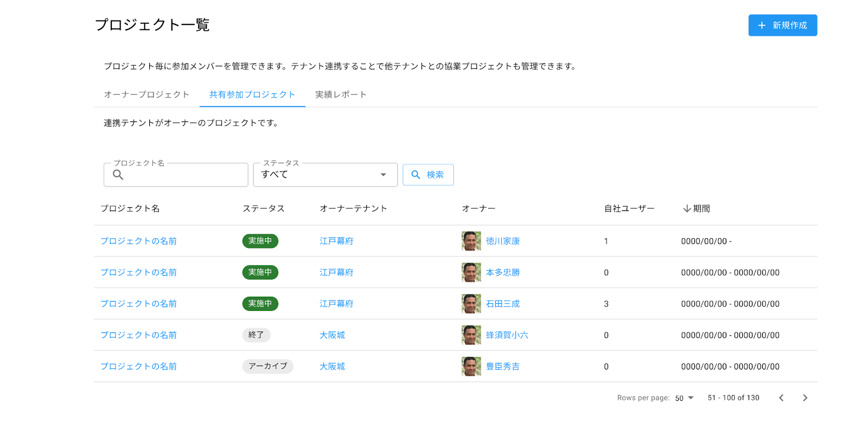Click the 自社ユーザー column header
868x428 pixels.
click(629, 208)
